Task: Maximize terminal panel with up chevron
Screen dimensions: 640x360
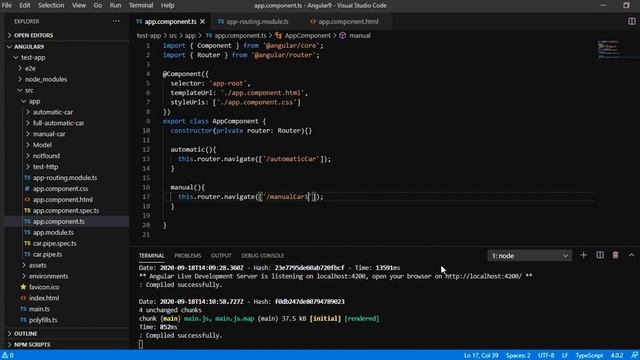Action: (631, 255)
